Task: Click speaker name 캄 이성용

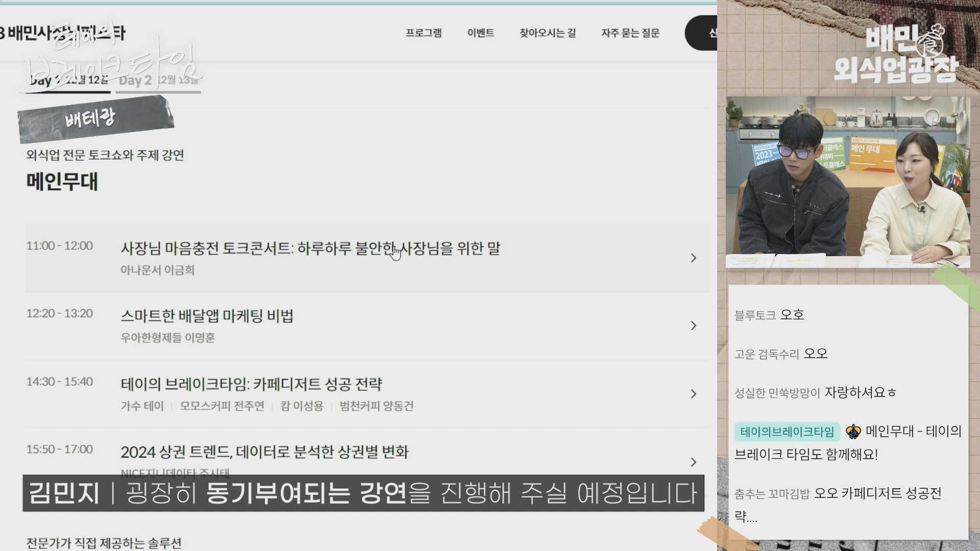Action: pos(302,406)
